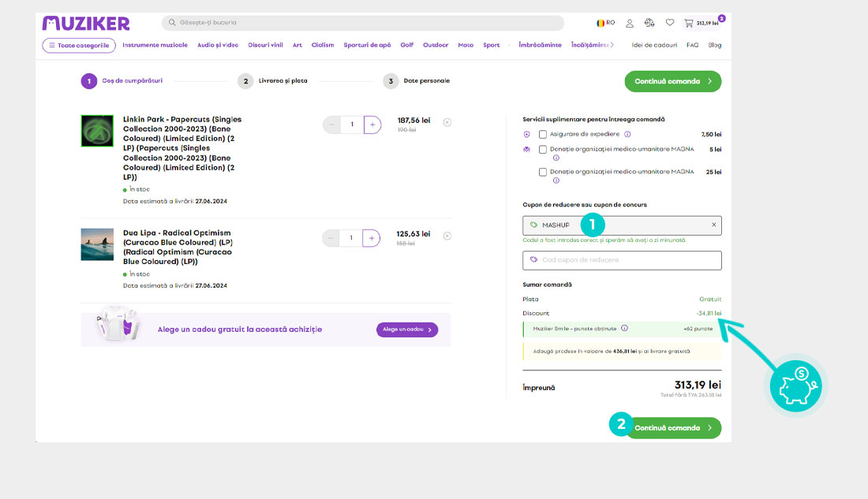Open the Art category
The image size is (868, 499).
tap(297, 45)
